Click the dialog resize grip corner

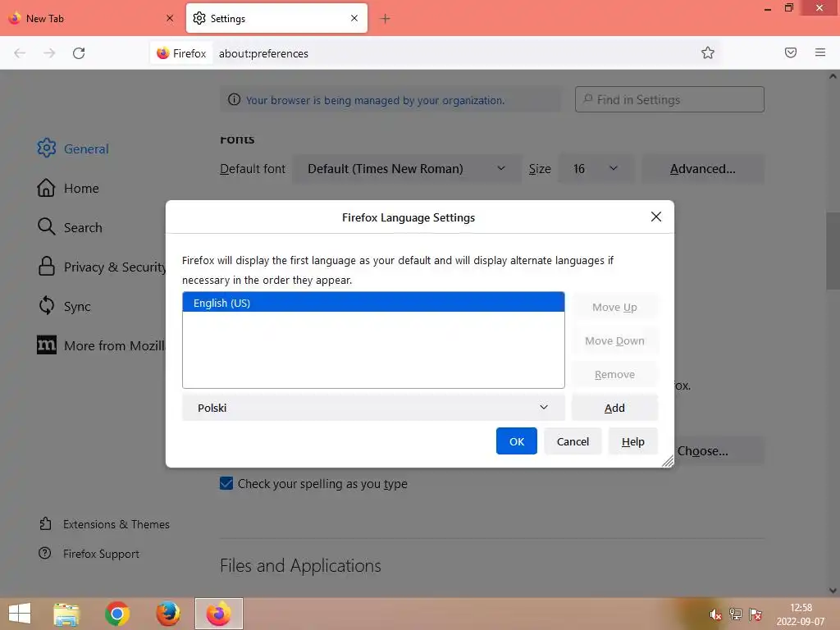tap(668, 461)
